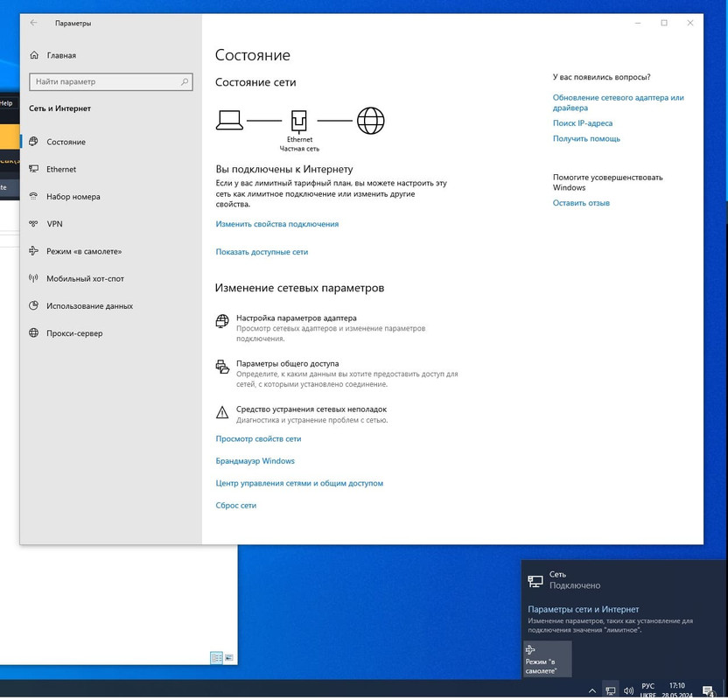This screenshot has height=700, width=728.
Task: Click the Получить помощь link
Action: [x=586, y=139]
